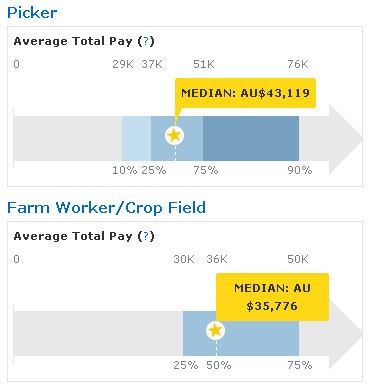
Task: Click the 50% percentile label under Farm Worker
Action: click(x=218, y=365)
